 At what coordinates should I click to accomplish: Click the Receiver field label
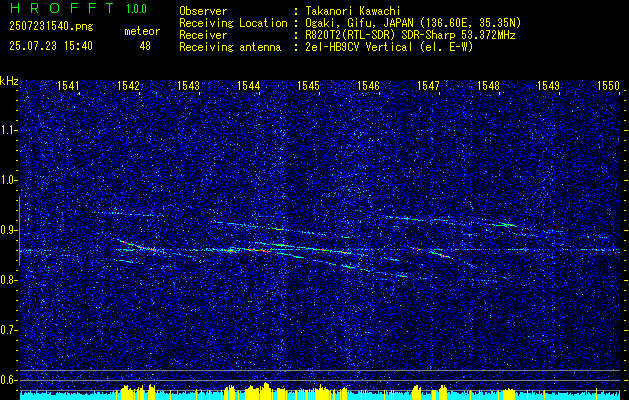[203, 35]
